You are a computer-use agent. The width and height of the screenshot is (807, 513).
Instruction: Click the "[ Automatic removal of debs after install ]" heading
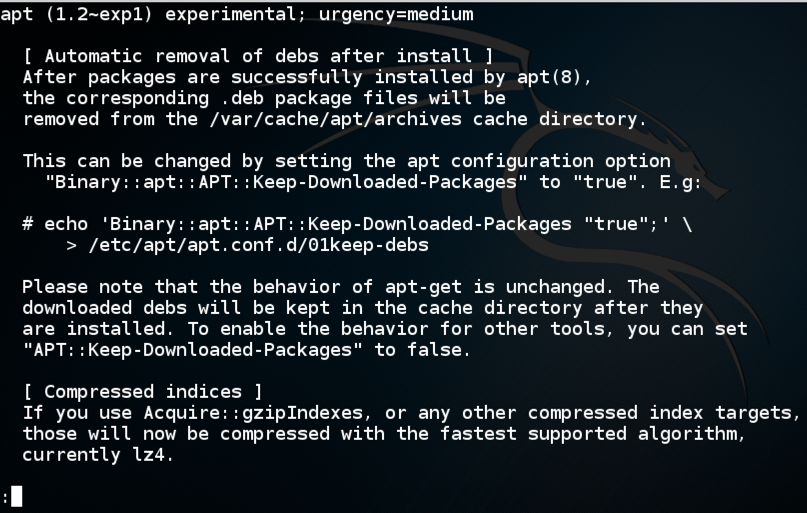(258, 56)
